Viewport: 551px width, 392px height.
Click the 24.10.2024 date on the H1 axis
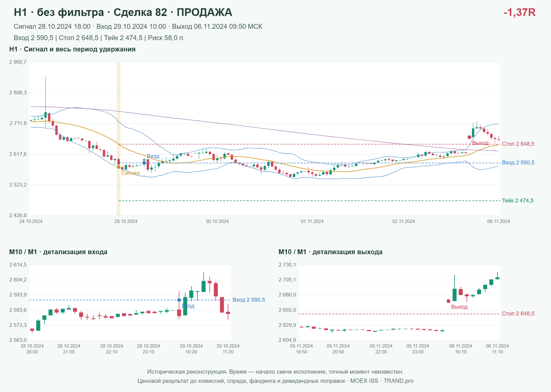31,221
